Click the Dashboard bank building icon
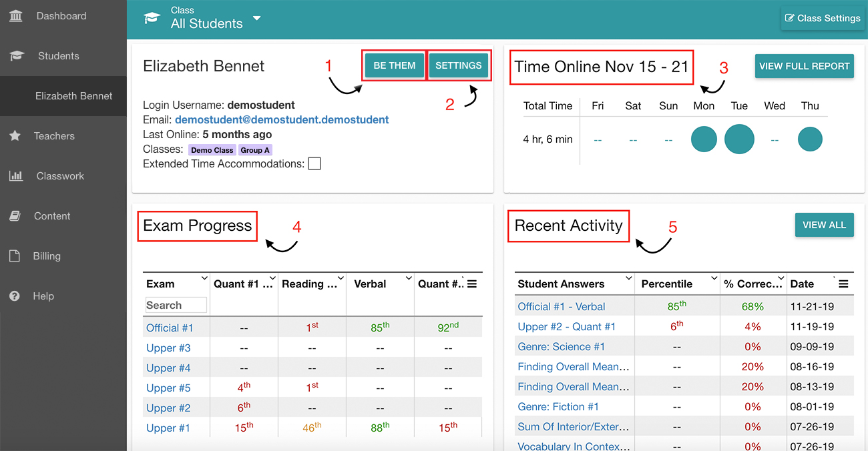 coord(15,16)
